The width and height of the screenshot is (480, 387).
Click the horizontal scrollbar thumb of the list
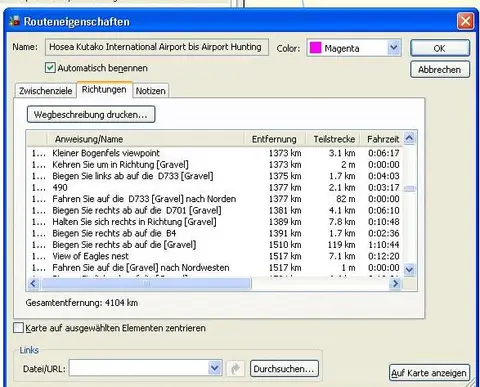pyautogui.click(x=146, y=283)
